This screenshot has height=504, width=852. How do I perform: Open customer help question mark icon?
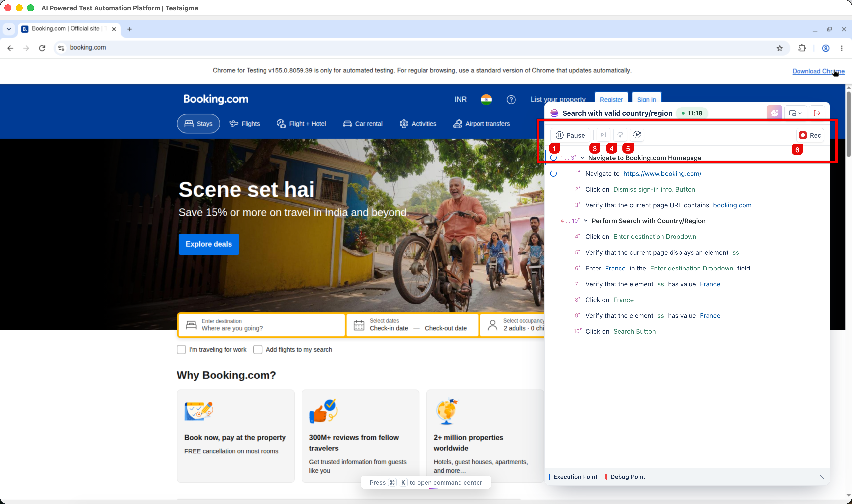[x=511, y=100]
